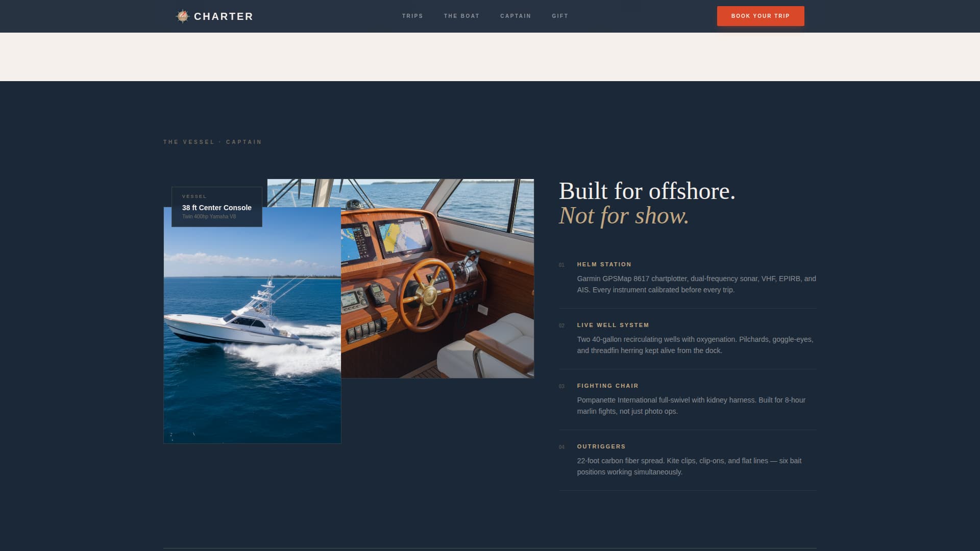Click the Twin 400hp Yamaha V8 subtitle

pyautogui.click(x=209, y=216)
